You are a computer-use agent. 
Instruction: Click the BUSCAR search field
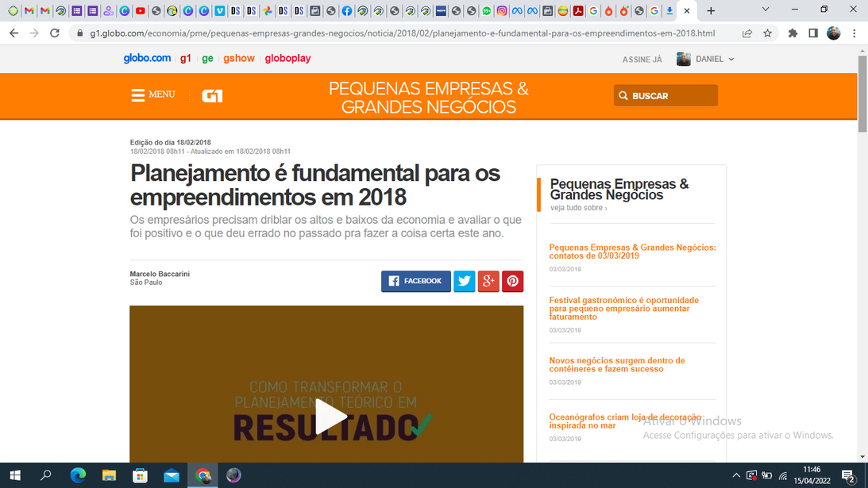[665, 96]
